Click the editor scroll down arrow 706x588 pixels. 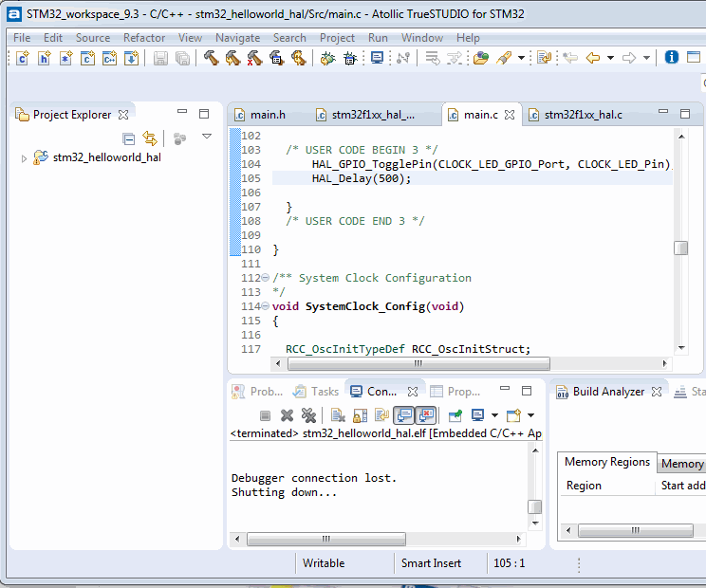click(681, 348)
